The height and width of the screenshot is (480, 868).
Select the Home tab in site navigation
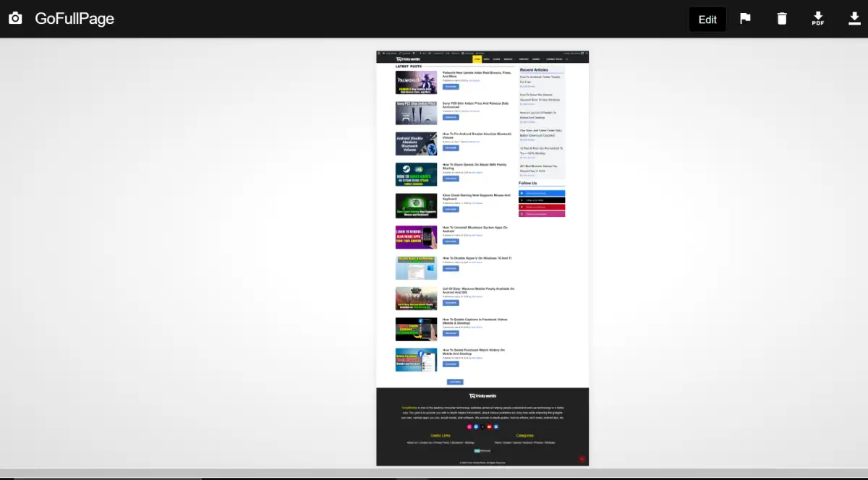[x=477, y=59]
